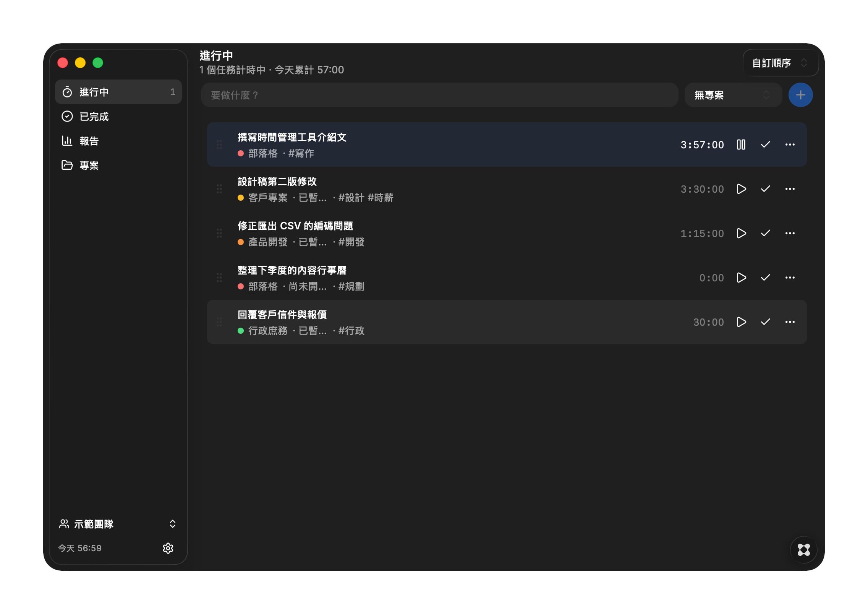Viewport: 868px width, 614px height.
Task: Open the floating command button at bottom right
Action: 803,550
